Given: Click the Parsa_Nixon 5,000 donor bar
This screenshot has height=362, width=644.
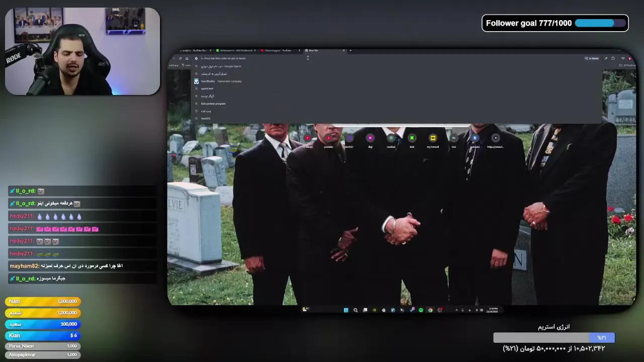Looking at the screenshot, I should click(43, 346).
